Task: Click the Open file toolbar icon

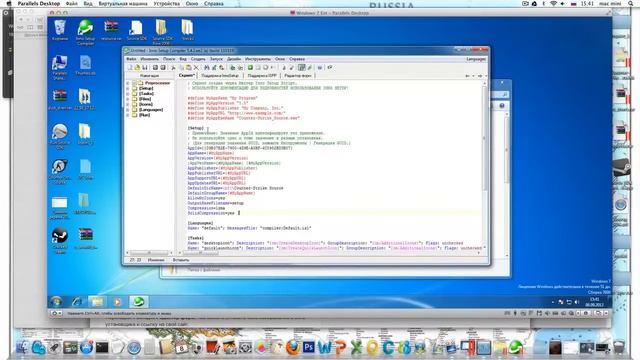Action: pos(137,67)
